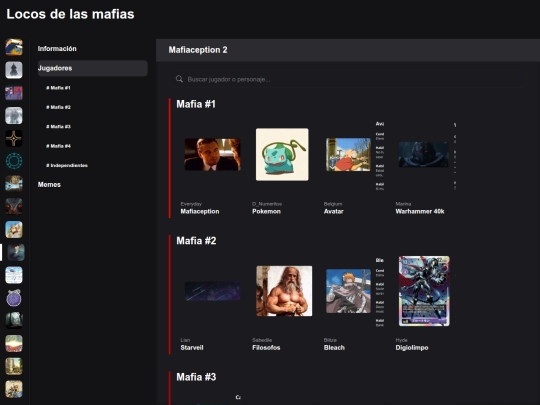Open the dark forest server icon
The image size is (540, 405).
(x=14, y=321)
